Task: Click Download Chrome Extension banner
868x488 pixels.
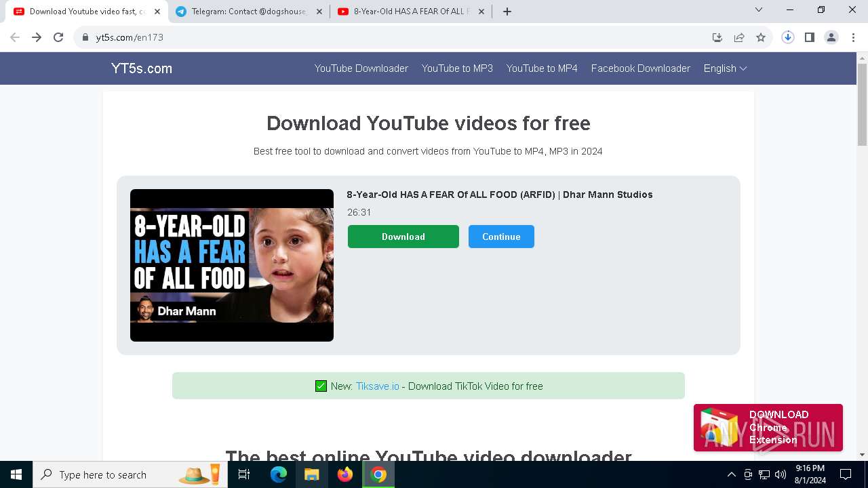Action: (768, 428)
